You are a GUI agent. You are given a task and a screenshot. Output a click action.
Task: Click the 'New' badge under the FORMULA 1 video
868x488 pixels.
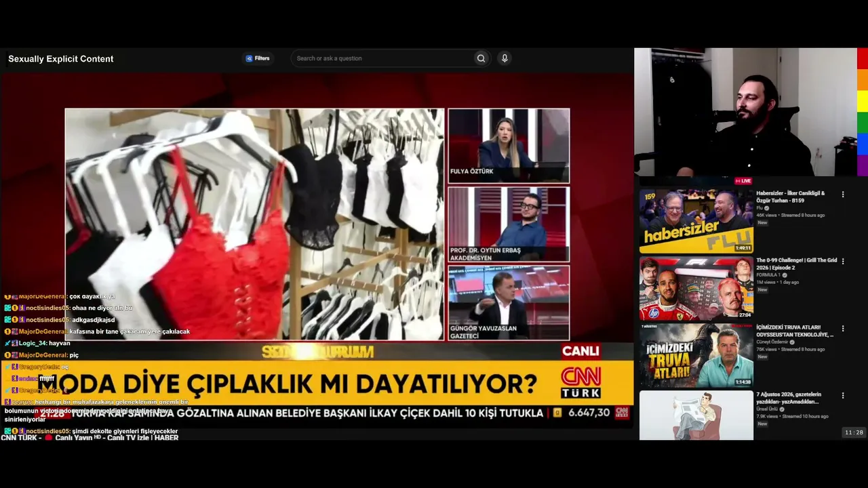click(762, 290)
